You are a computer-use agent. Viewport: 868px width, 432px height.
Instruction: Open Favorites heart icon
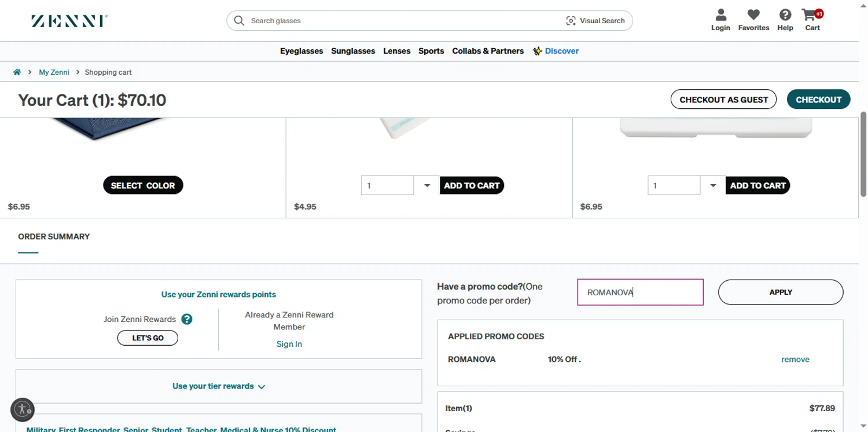pyautogui.click(x=753, y=20)
